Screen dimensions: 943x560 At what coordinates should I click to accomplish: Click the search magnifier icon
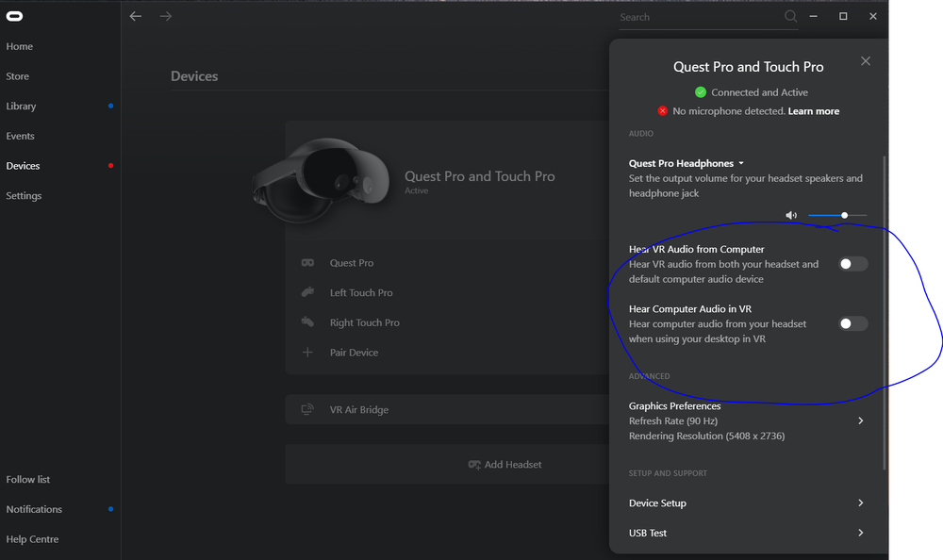(790, 16)
